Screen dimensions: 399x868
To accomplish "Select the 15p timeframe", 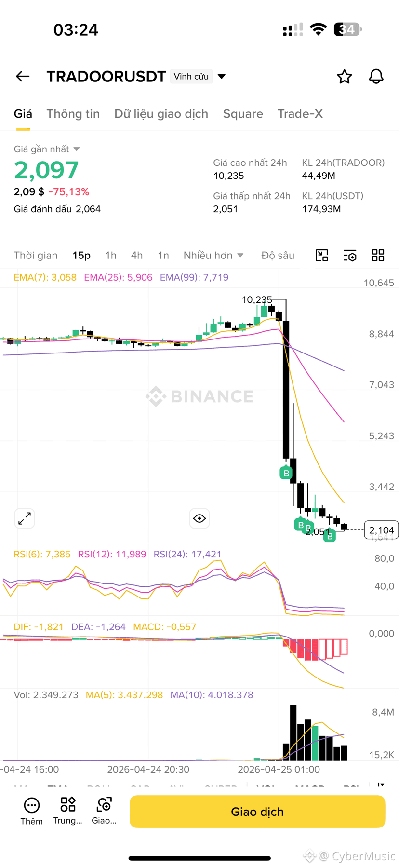I will [x=81, y=255].
